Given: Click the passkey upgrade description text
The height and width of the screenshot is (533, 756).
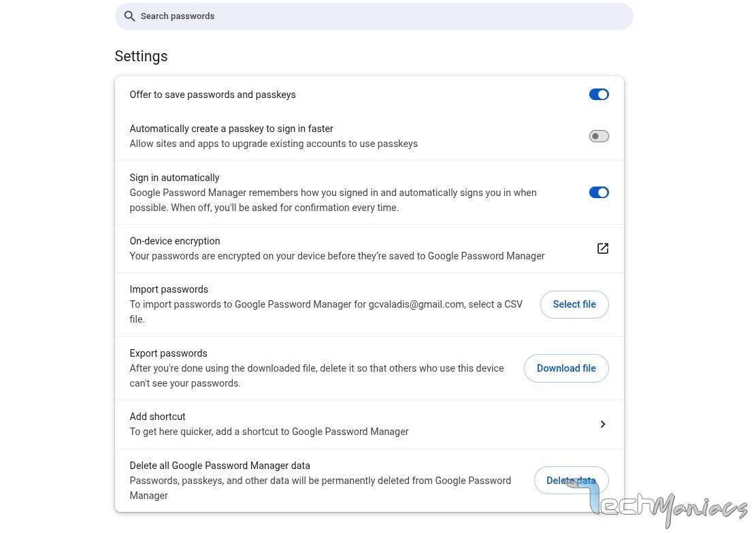Looking at the screenshot, I should coord(274,143).
